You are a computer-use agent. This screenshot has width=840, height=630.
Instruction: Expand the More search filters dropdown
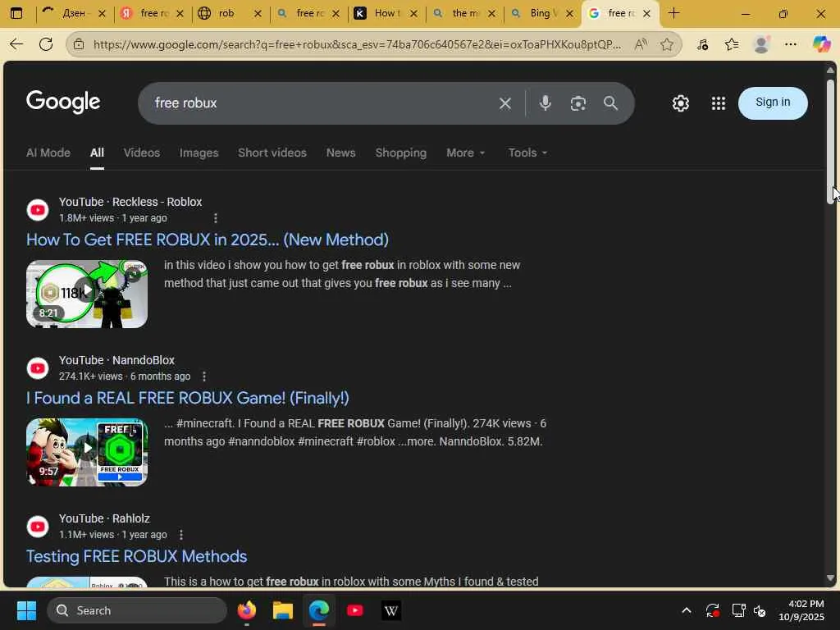click(465, 153)
